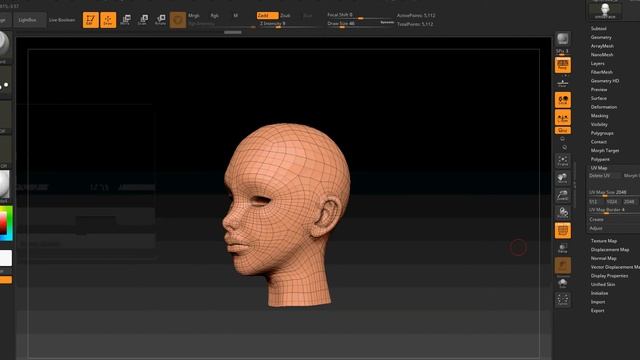This screenshot has height=360, width=640.
Task: Toggle Edit mode button
Action: pyautogui.click(x=91, y=20)
